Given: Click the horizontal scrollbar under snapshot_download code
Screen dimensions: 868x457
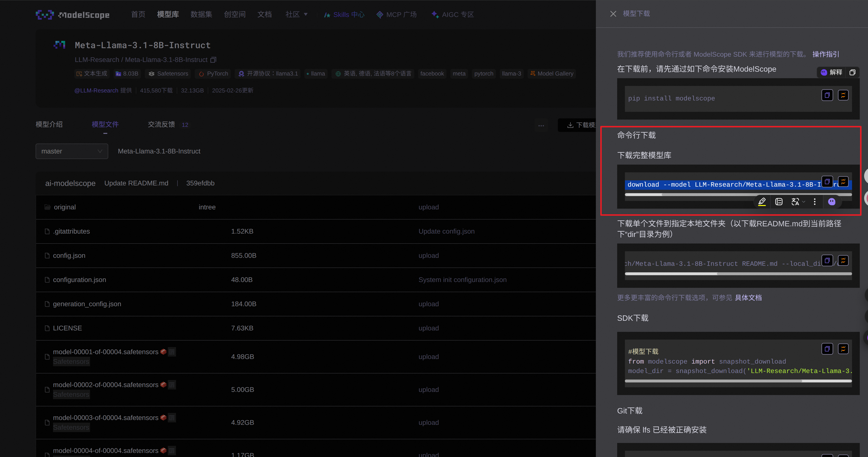Looking at the screenshot, I should point(738,381).
